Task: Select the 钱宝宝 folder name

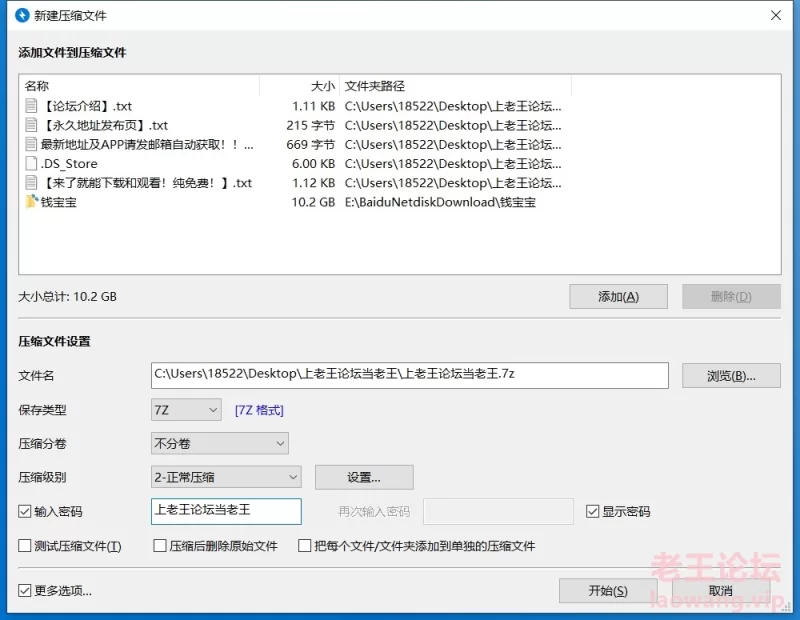Action: [x=59, y=202]
